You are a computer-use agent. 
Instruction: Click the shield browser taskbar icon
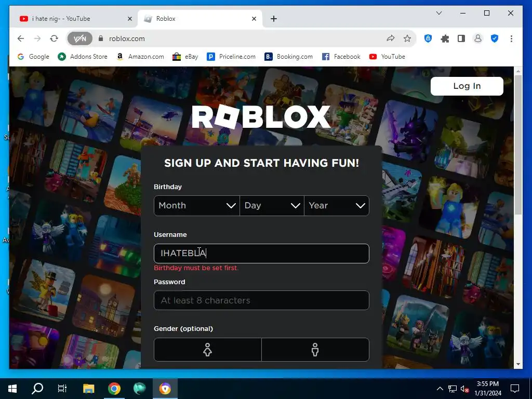165,389
